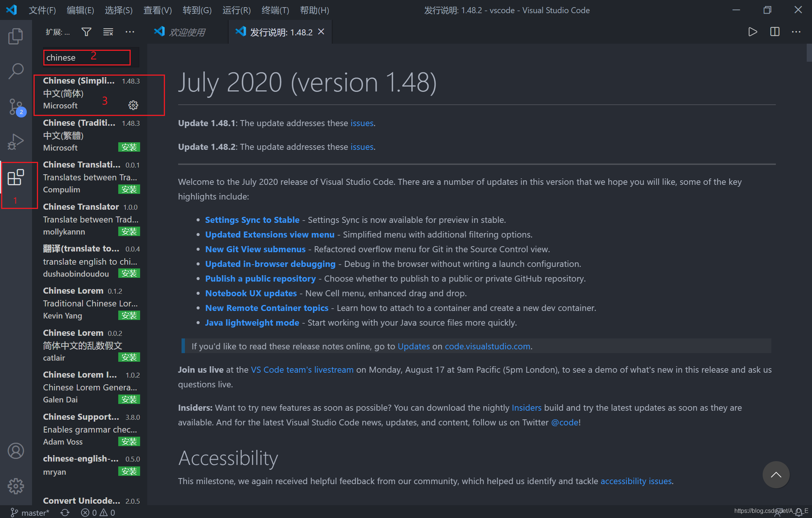
Task: Open the 编辑(E) menu
Action: pos(80,10)
